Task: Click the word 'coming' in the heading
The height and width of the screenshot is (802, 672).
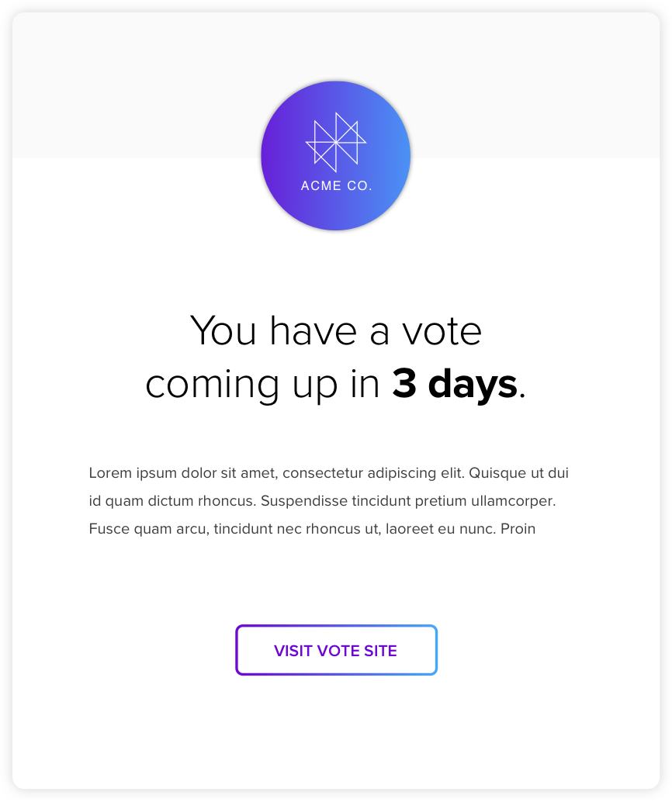Action: (212, 386)
